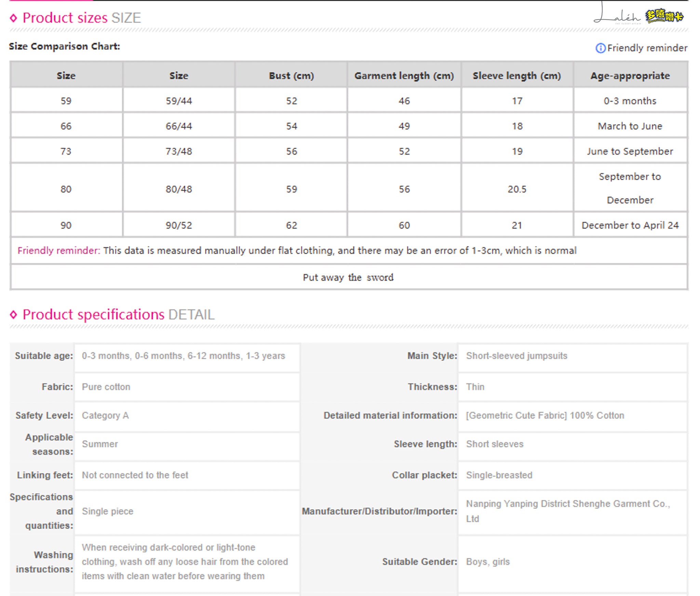Screen dimensions: 700x596
Task: Click the 'Put away the sword' row
Action: click(349, 277)
